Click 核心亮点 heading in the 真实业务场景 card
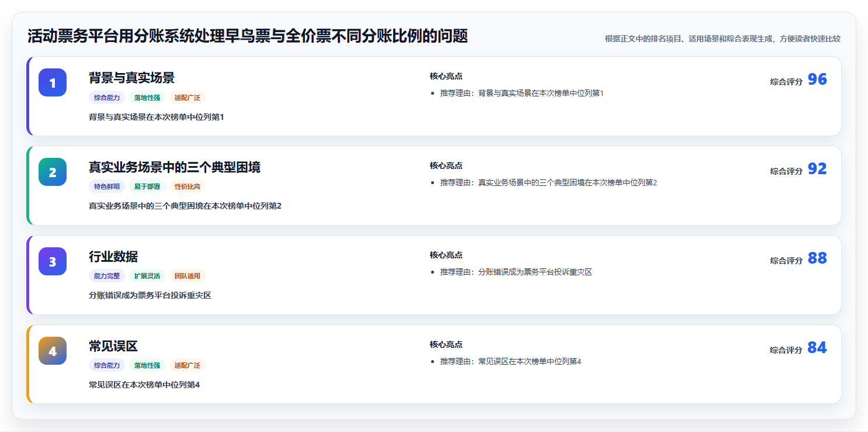Viewport: 868px width, 432px height. [x=446, y=165]
